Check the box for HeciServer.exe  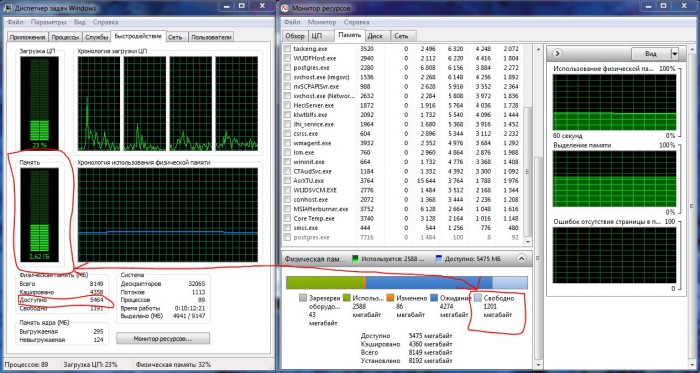(x=288, y=105)
